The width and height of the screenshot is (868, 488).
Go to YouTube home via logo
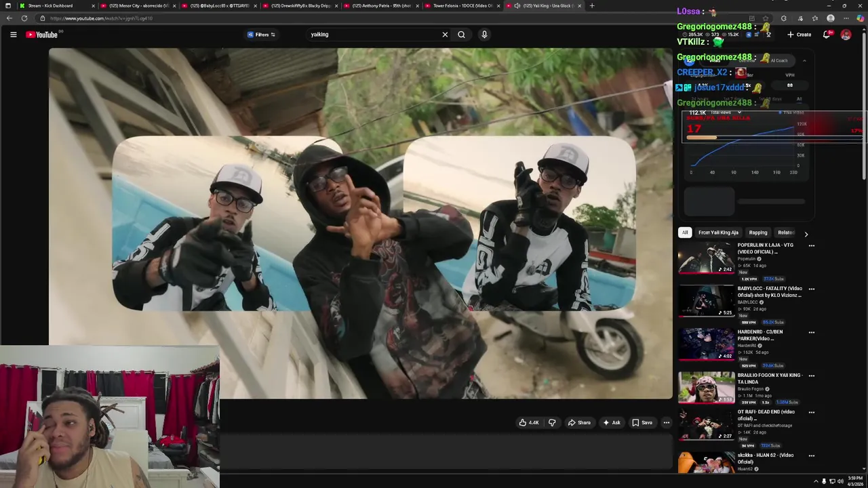point(42,35)
